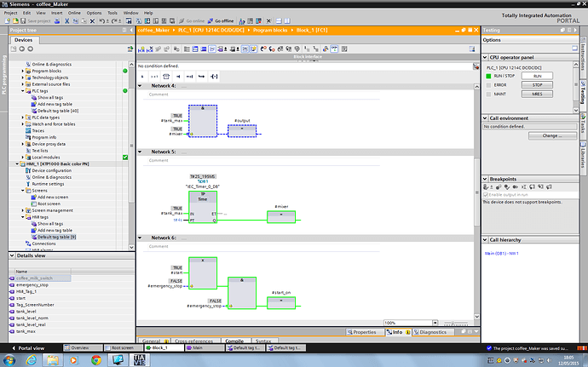Viewport: 588px width, 367px height.
Task: Open the Online menu
Action: [x=74, y=13]
